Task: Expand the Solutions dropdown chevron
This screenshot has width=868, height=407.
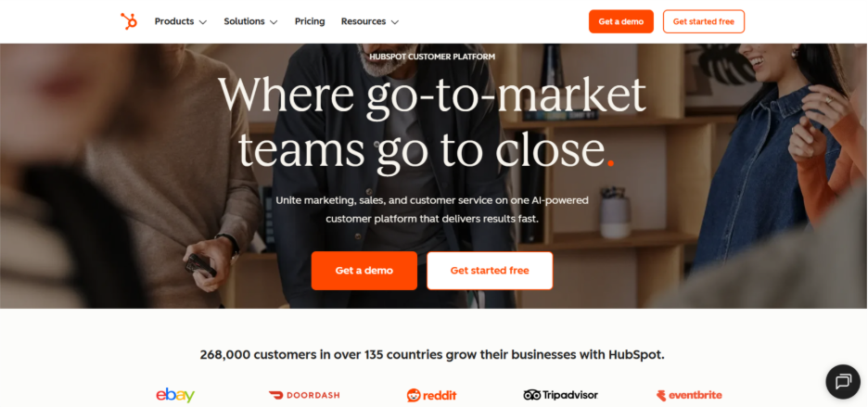Action: pos(274,22)
